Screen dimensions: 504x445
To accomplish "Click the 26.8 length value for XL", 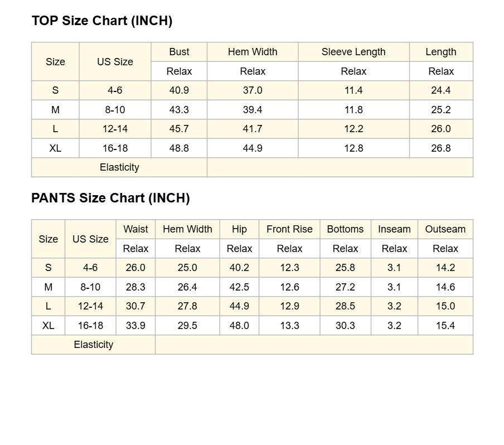I will [441, 148].
